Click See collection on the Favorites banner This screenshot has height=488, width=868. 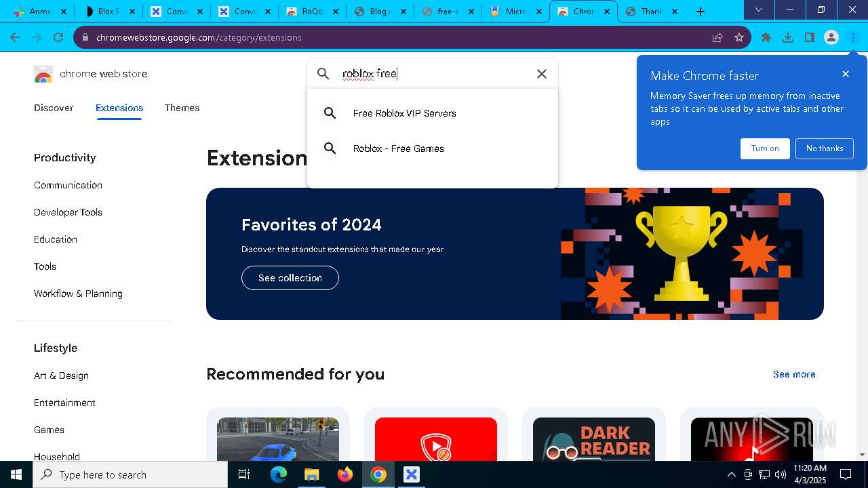point(290,278)
